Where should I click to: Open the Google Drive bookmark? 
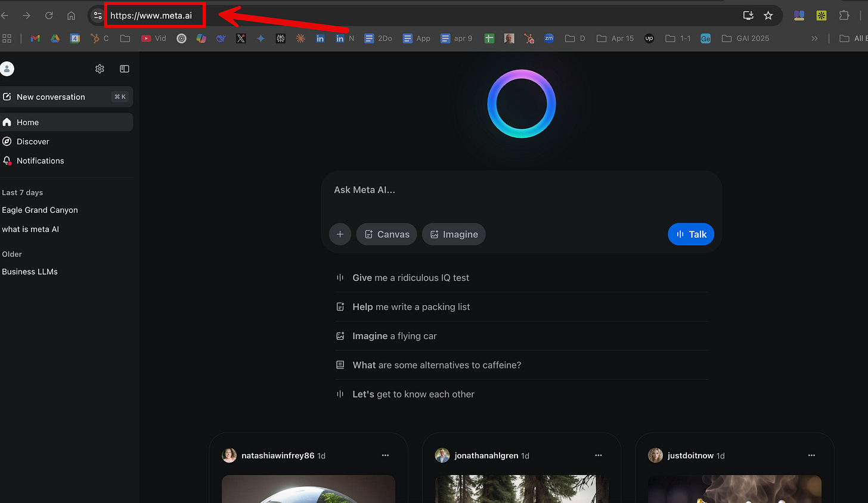(x=55, y=38)
